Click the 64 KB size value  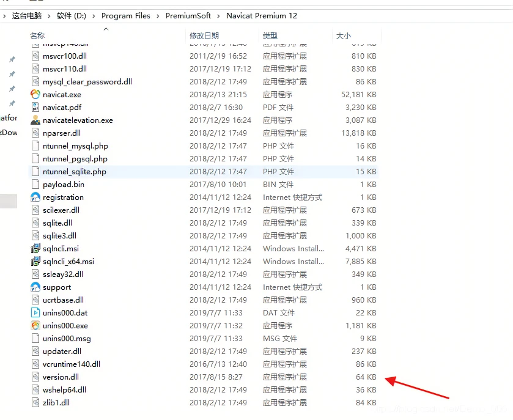366,377
